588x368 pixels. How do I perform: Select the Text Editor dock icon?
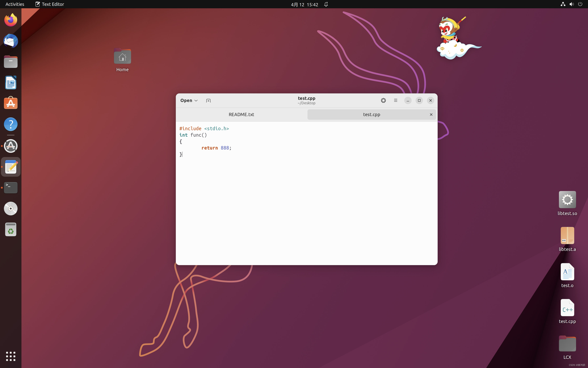pos(11,167)
